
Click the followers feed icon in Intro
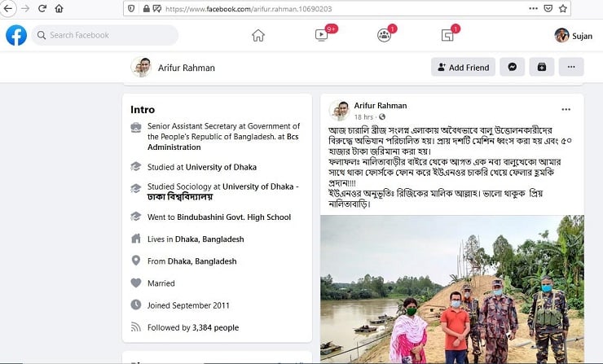pyautogui.click(x=136, y=327)
